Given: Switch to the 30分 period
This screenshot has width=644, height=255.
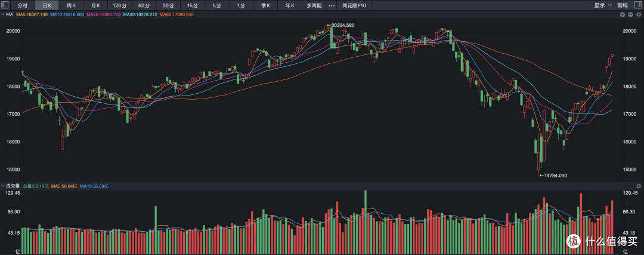Looking at the screenshot, I should 168,5.
